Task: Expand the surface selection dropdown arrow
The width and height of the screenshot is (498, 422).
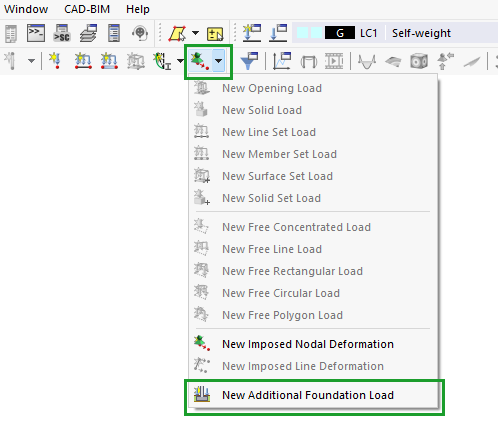Action: (195, 33)
